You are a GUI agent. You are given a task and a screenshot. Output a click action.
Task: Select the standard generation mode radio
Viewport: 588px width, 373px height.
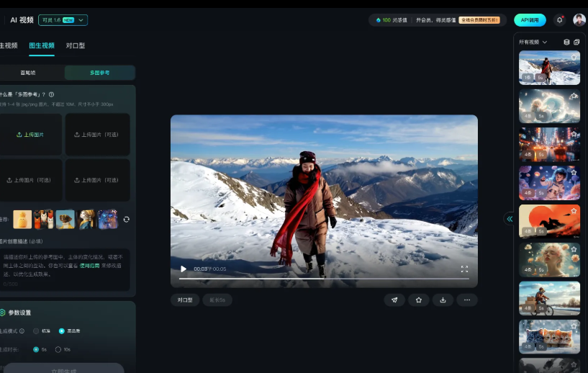36,331
